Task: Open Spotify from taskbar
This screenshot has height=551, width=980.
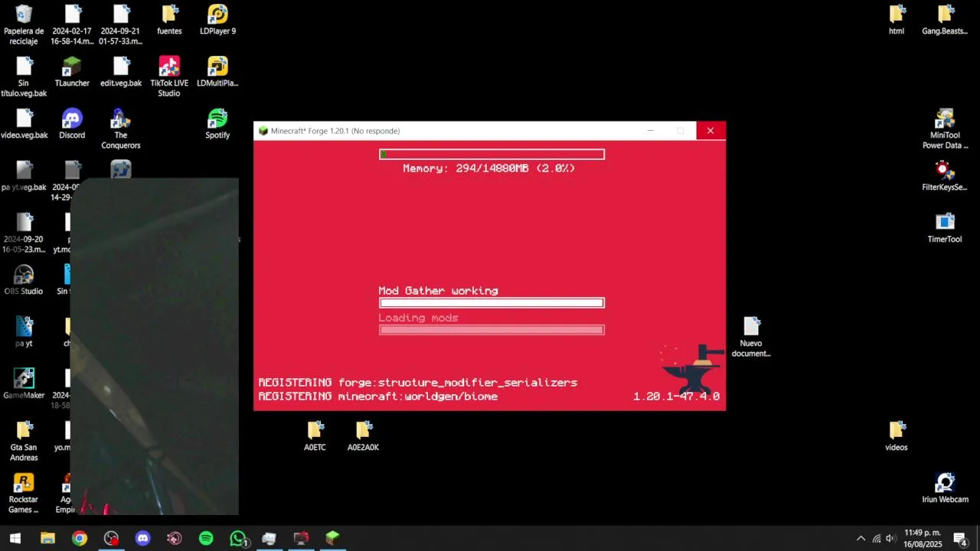Action: click(206, 538)
